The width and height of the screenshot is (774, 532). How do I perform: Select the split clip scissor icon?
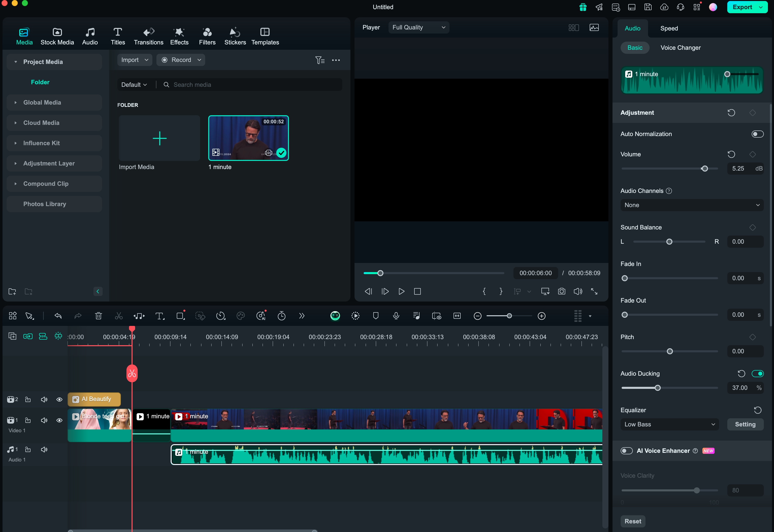click(x=119, y=316)
